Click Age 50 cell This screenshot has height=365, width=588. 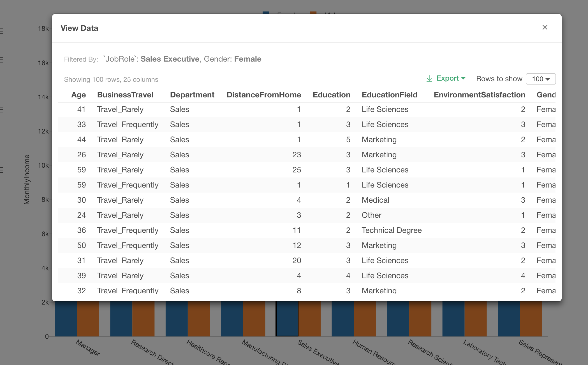tap(81, 245)
